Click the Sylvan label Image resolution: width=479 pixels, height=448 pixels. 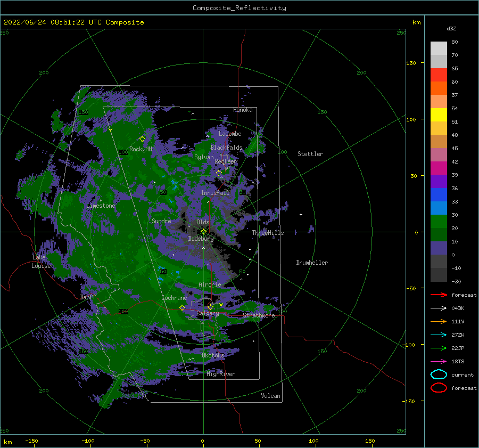coord(204,158)
